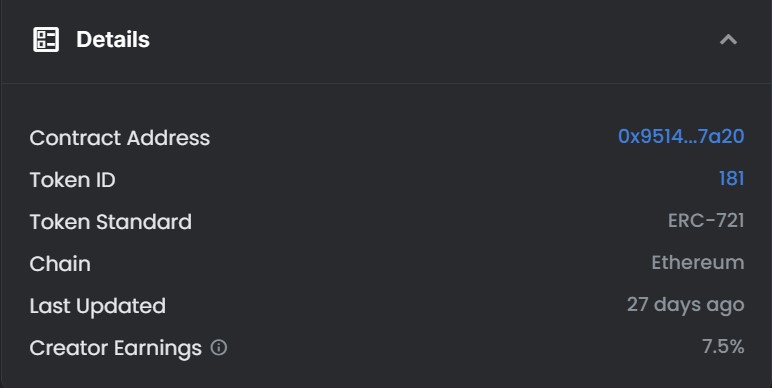Click the 7.5% creator earnings value
Image resolution: width=772 pixels, height=388 pixels.
(723, 347)
